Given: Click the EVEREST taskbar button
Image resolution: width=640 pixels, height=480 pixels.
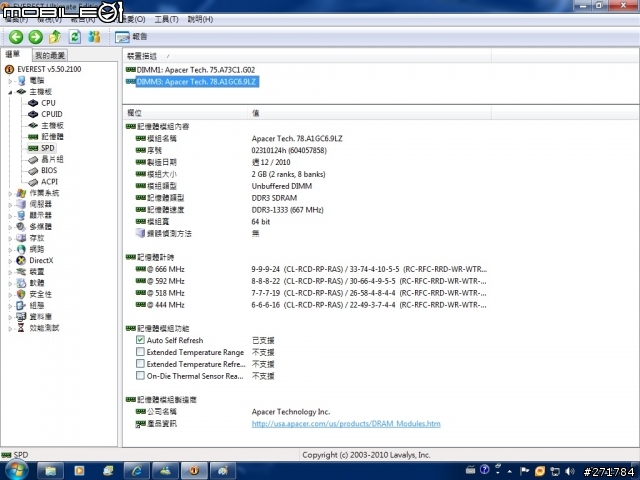Looking at the screenshot, I should coord(194,471).
